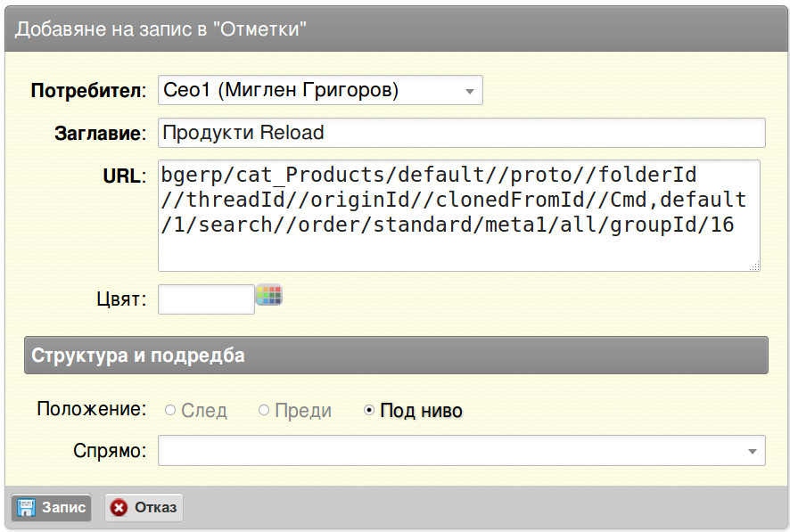Select the Преди position radio button

(264, 410)
